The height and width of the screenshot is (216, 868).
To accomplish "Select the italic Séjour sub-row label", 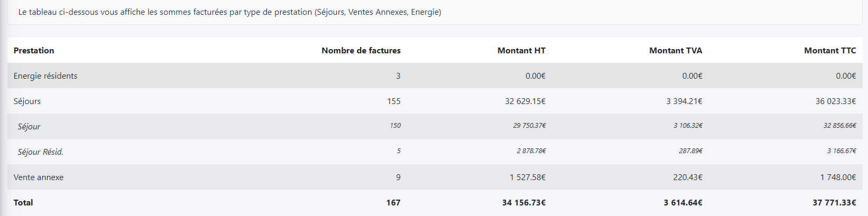I will coord(29,127).
